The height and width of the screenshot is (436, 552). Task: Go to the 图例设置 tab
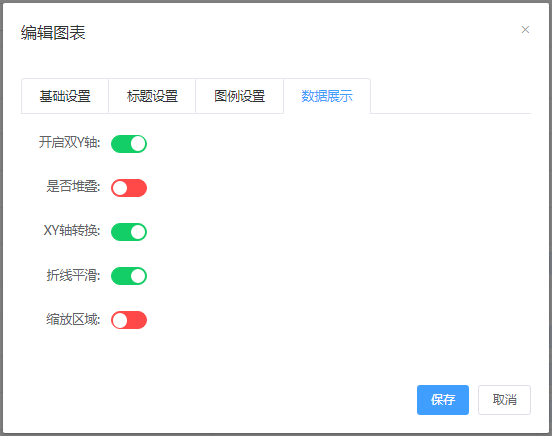(x=239, y=96)
